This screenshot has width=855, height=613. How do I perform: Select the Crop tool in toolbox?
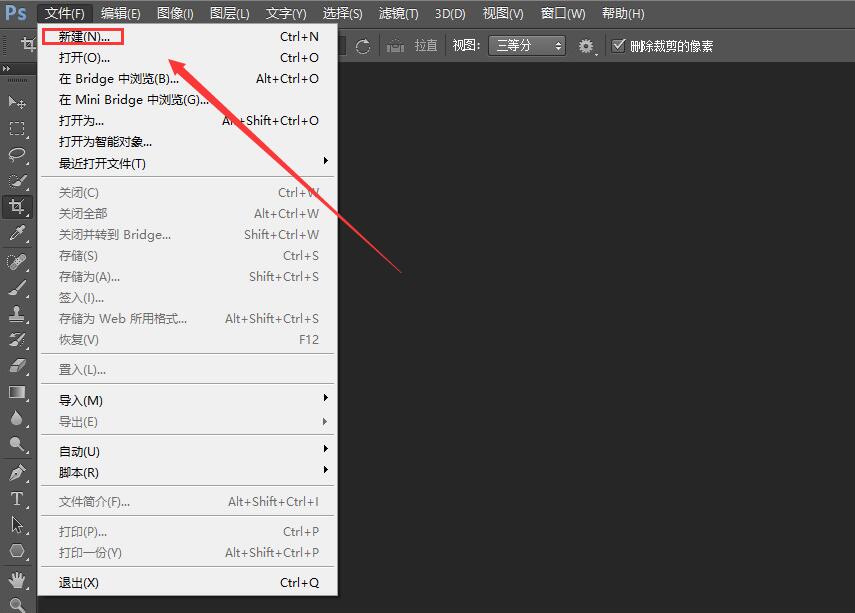pos(17,207)
